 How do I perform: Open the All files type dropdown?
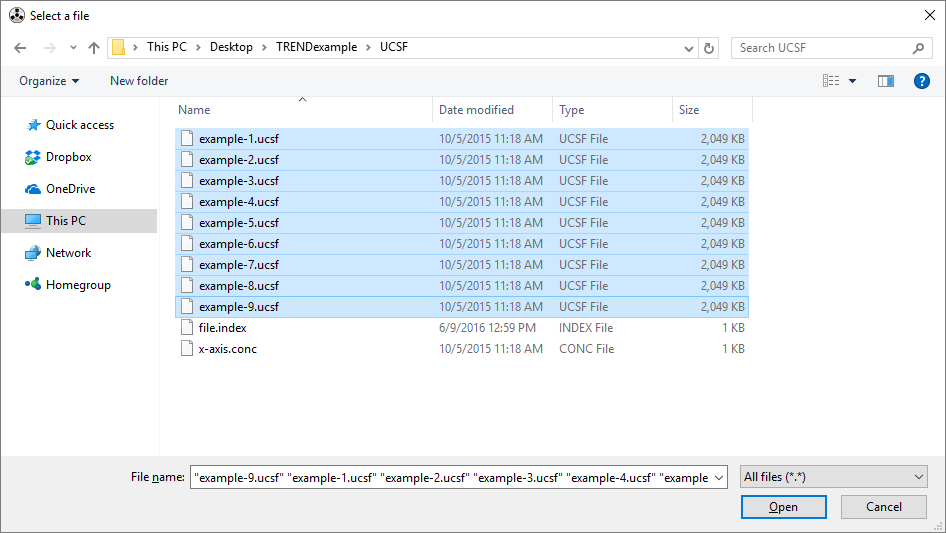coord(834,477)
